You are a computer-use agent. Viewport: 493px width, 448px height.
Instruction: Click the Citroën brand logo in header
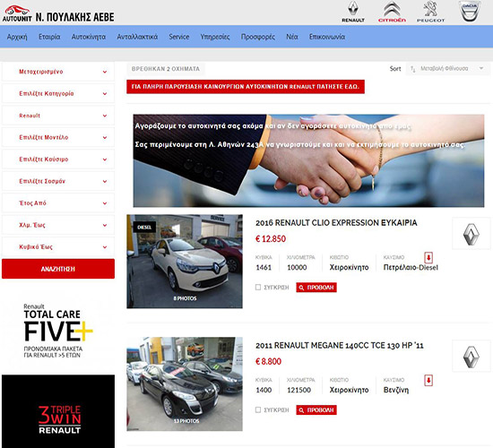(x=392, y=12)
